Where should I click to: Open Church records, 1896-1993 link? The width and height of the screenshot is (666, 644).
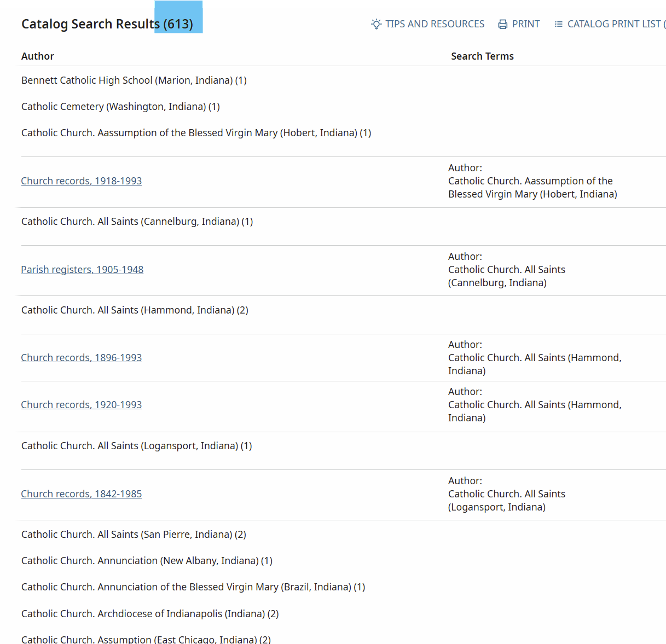point(82,358)
